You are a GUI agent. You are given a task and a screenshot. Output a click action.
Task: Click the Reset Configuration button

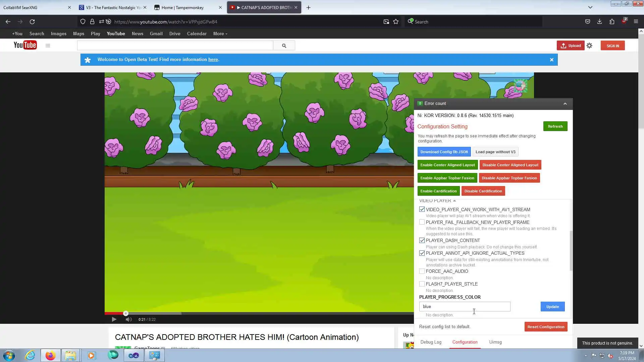coord(546,327)
